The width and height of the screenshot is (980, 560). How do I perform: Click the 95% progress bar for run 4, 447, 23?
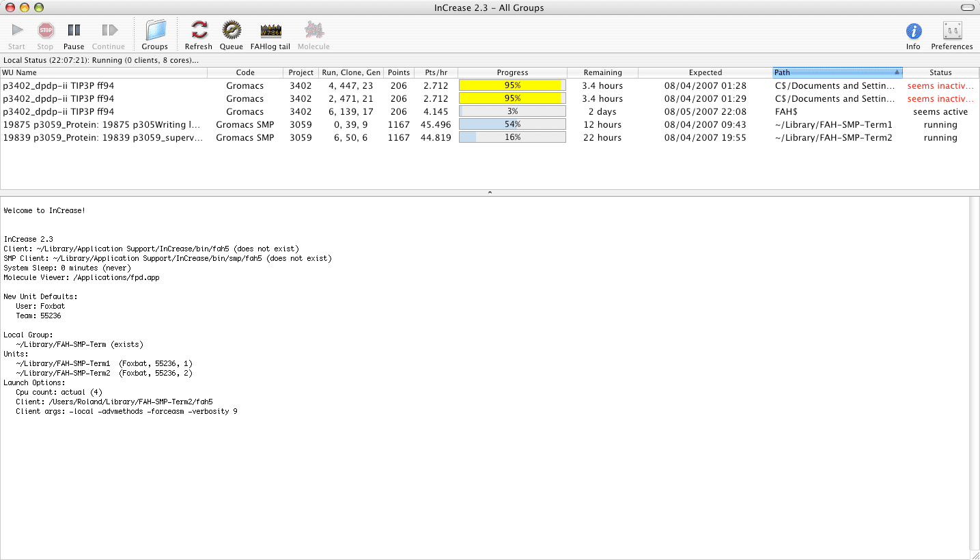click(x=512, y=86)
